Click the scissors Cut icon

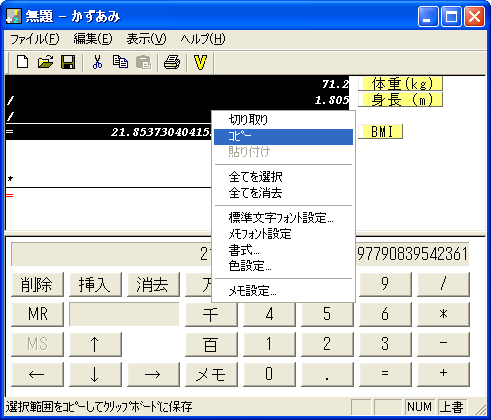click(x=97, y=62)
